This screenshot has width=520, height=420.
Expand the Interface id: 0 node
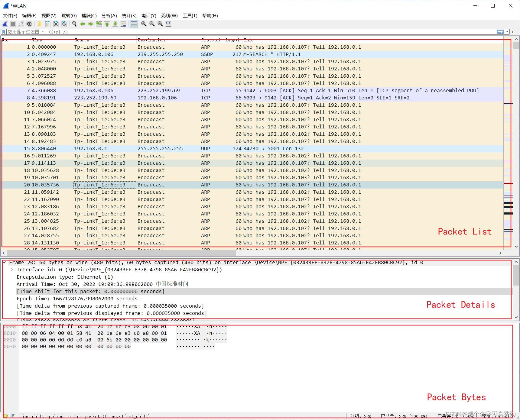[x=12, y=270]
